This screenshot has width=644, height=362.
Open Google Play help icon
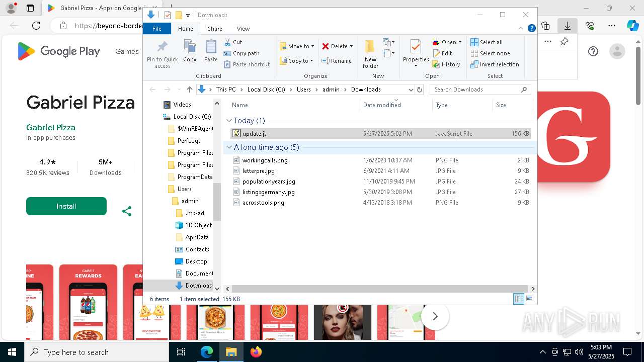[x=593, y=51]
